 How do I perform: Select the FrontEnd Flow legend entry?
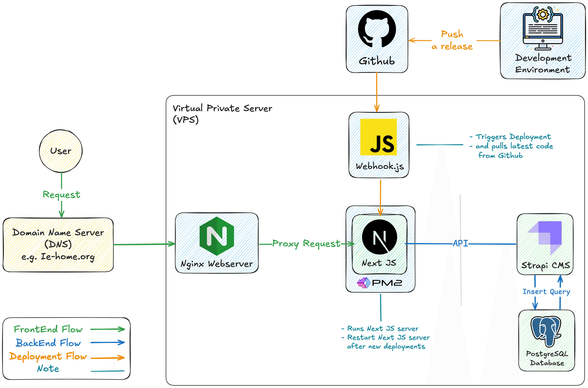48,329
